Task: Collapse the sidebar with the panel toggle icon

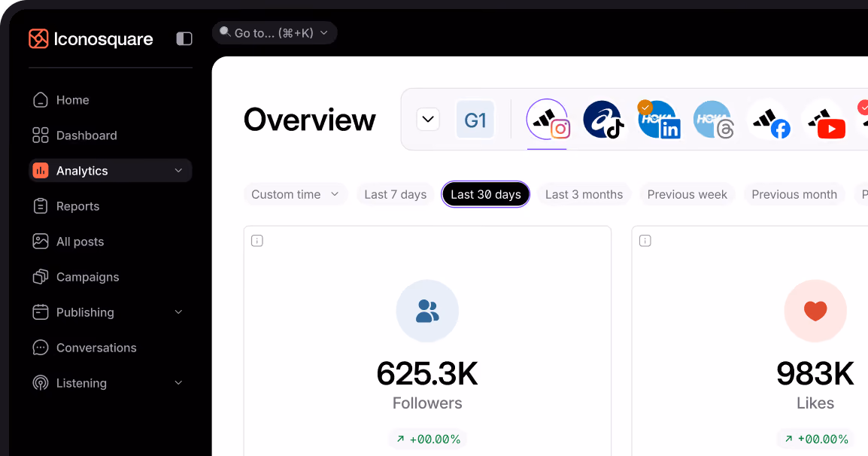Action: [x=184, y=38]
